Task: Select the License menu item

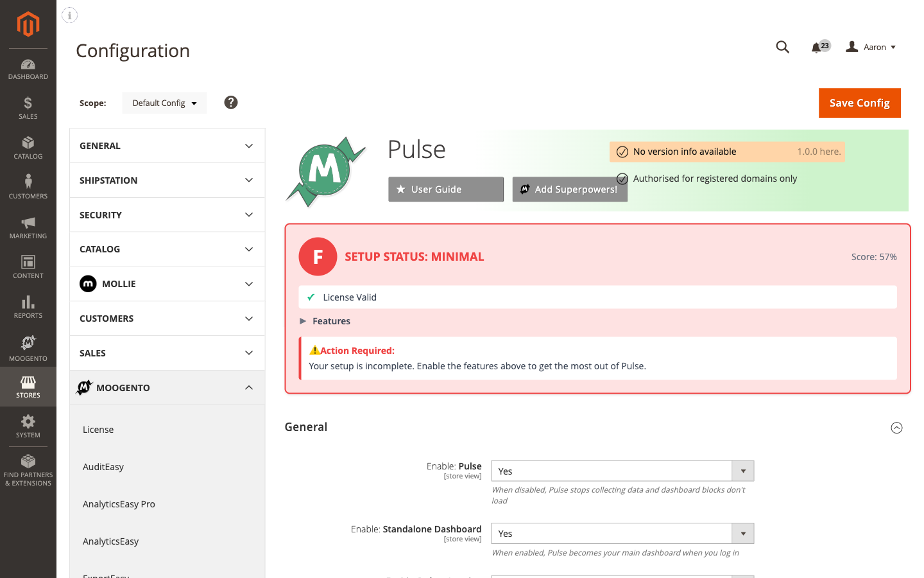Action: [98, 430]
